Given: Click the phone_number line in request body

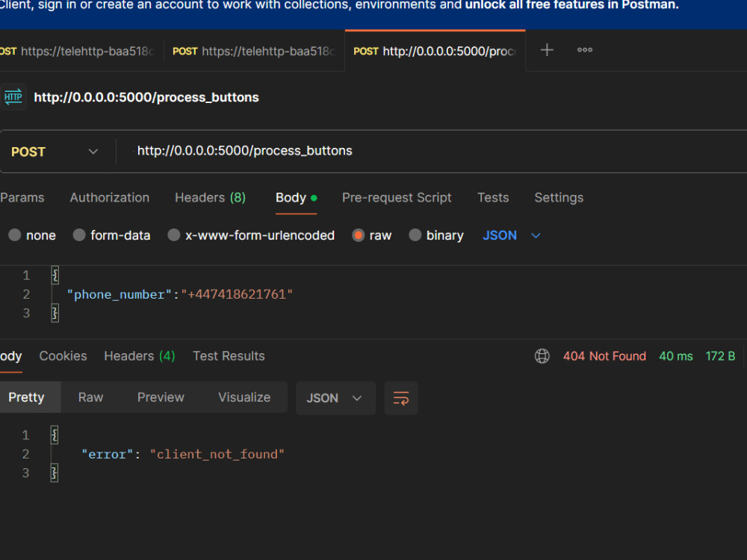Looking at the screenshot, I should pos(179,294).
